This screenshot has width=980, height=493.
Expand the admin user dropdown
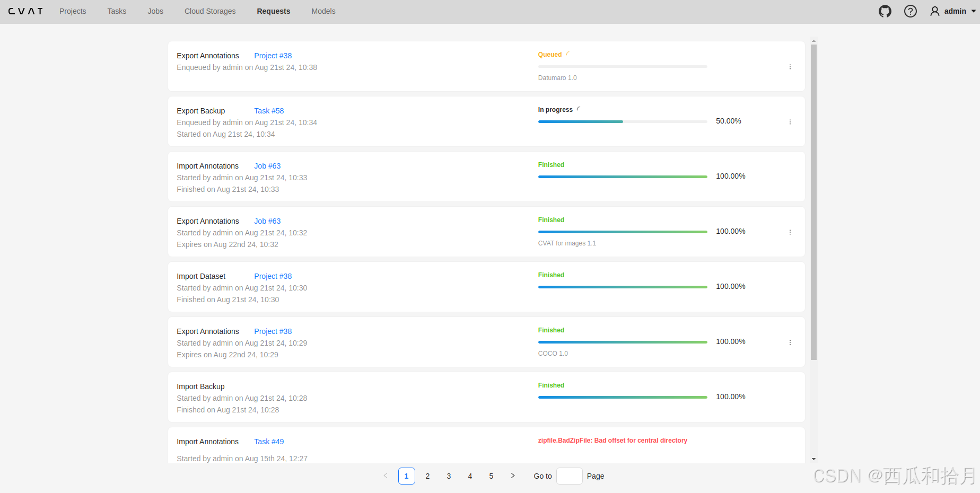953,11
